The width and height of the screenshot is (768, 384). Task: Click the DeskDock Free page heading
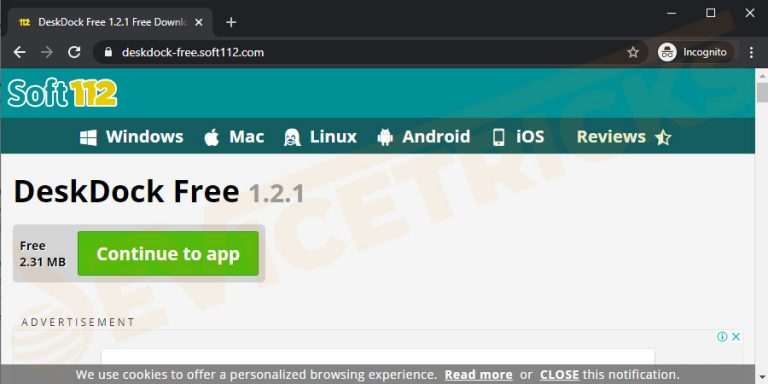point(126,192)
